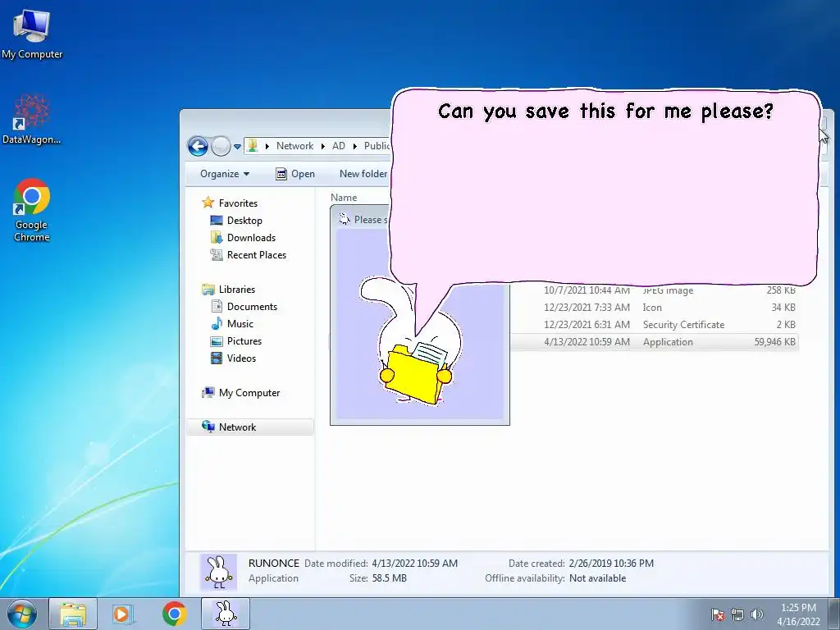The width and height of the screenshot is (840, 630).
Task: Open the Pictures library
Action: [244, 340]
